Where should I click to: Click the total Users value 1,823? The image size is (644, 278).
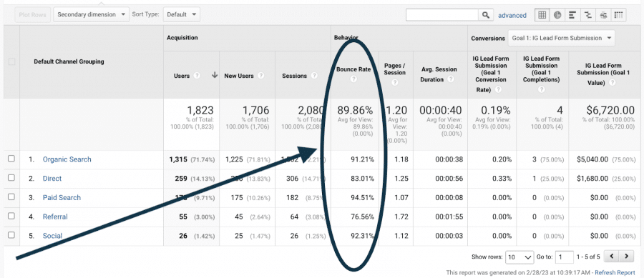[200, 110]
